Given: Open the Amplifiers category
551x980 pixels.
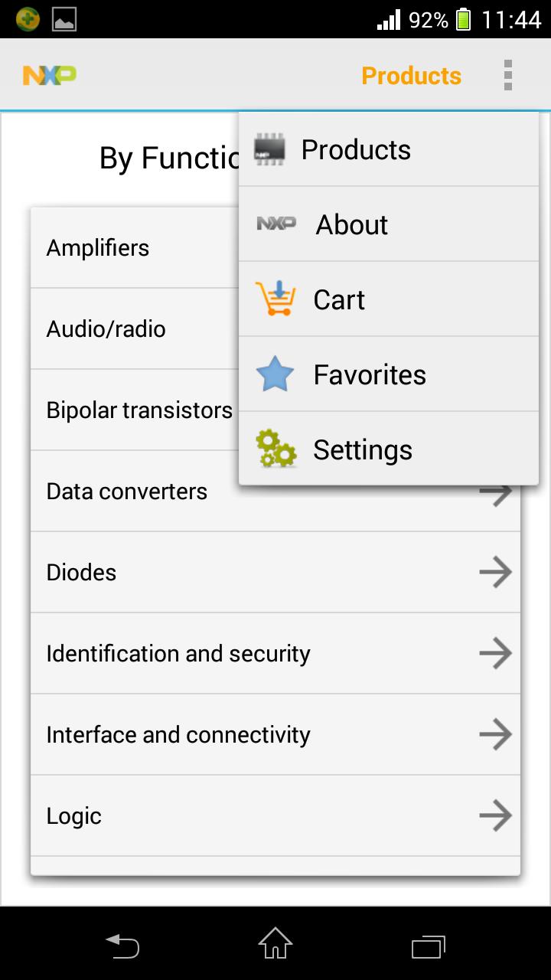Looking at the screenshot, I should 98,248.
